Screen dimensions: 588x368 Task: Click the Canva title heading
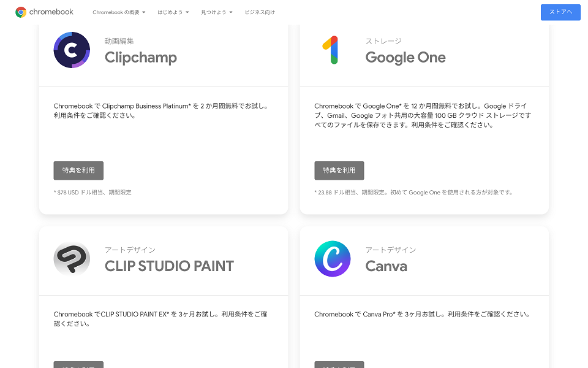coord(386,266)
